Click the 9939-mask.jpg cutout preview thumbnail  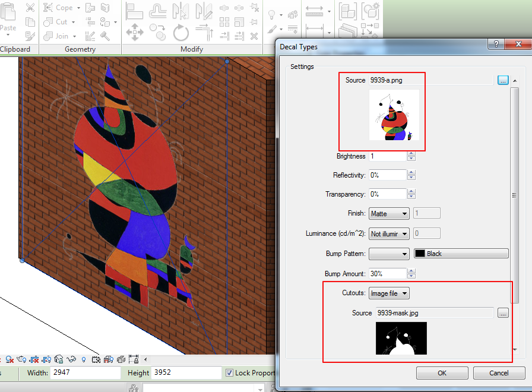401,339
